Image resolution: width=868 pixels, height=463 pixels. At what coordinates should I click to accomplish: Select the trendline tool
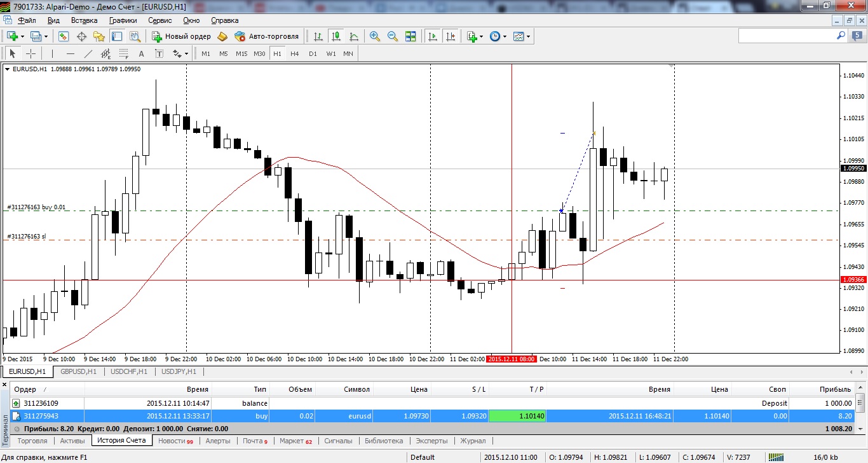[88, 53]
